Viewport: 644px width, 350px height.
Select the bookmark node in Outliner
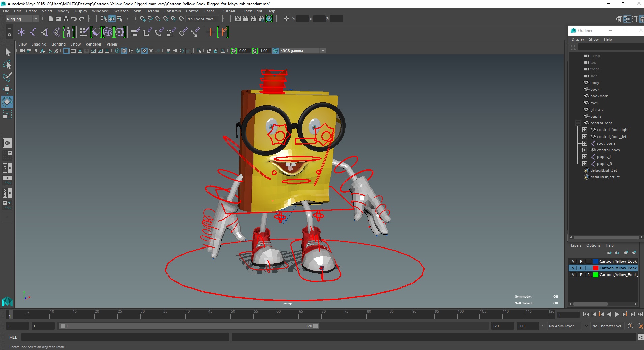(599, 96)
